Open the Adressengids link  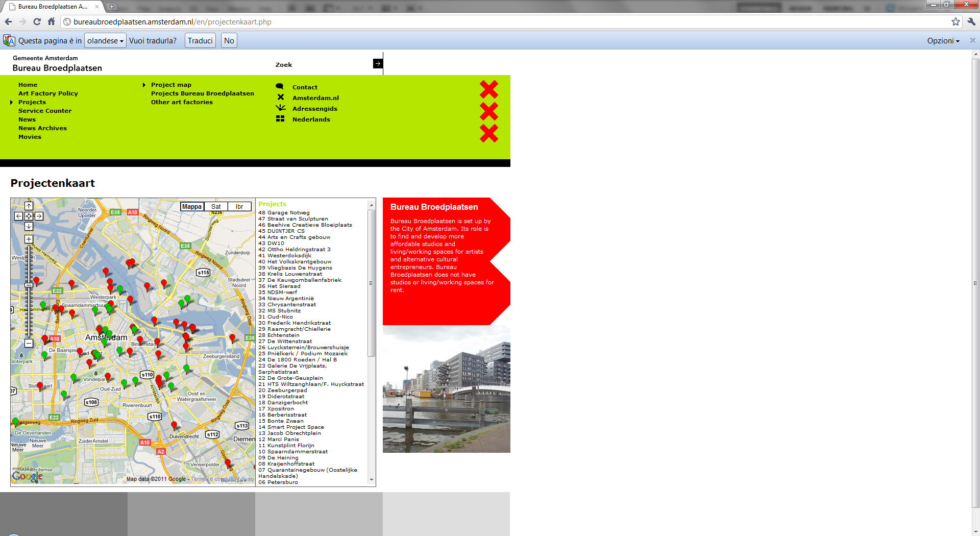click(315, 109)
